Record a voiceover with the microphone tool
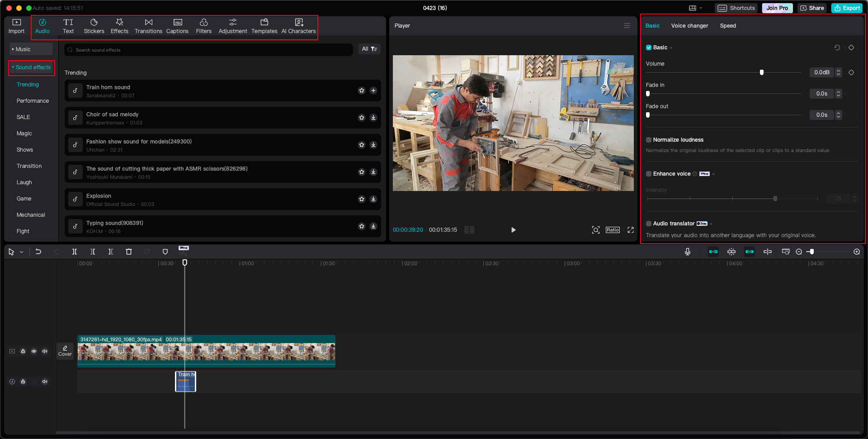Image resolution: width=868 pixels, height=439 pixels. 687,252
